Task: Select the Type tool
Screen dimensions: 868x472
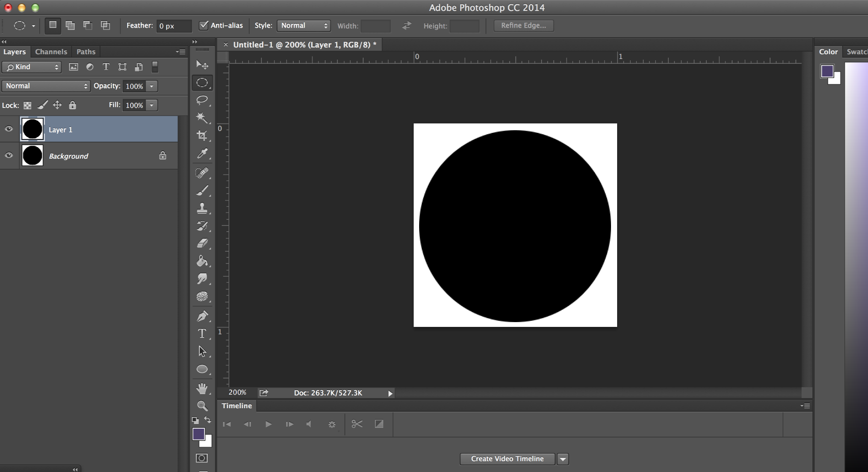Action: 201,333
